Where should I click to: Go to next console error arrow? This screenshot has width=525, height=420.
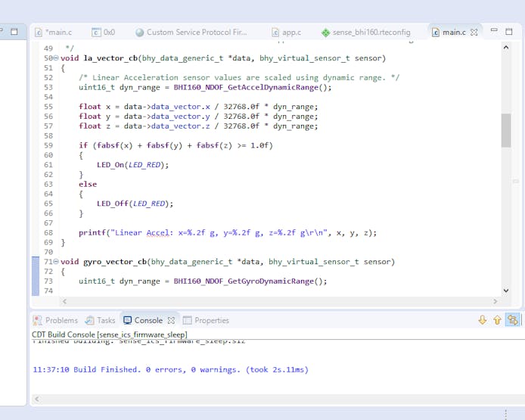tap(482, 320)
